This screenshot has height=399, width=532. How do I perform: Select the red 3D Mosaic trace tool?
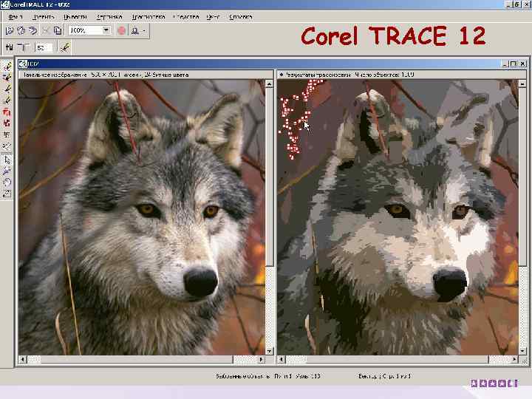[x=7, y=123]
